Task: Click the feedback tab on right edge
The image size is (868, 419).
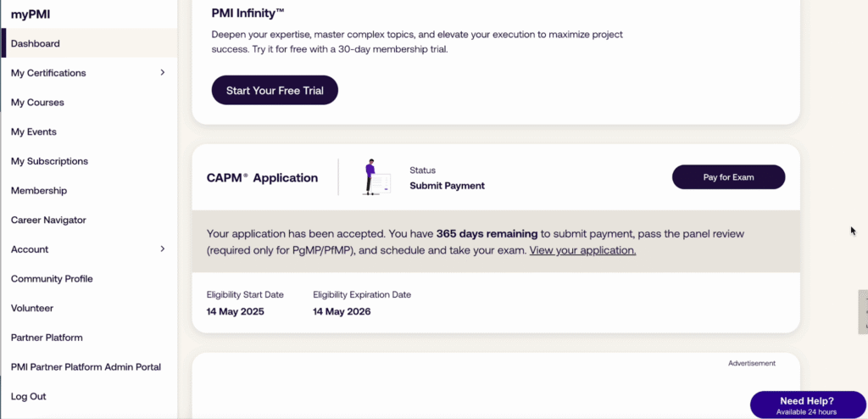Action: click(x=863, y=312)
